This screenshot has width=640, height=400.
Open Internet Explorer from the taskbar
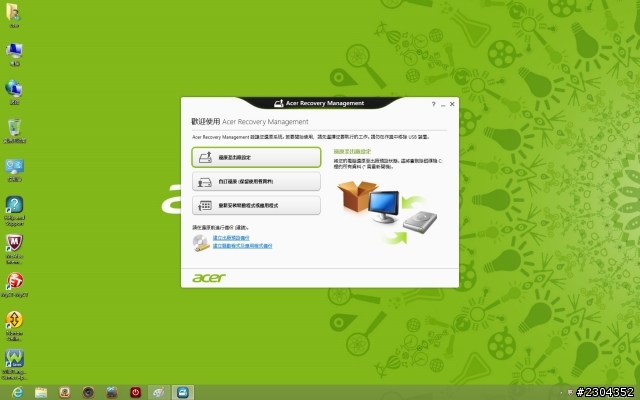tap(18, 392)
